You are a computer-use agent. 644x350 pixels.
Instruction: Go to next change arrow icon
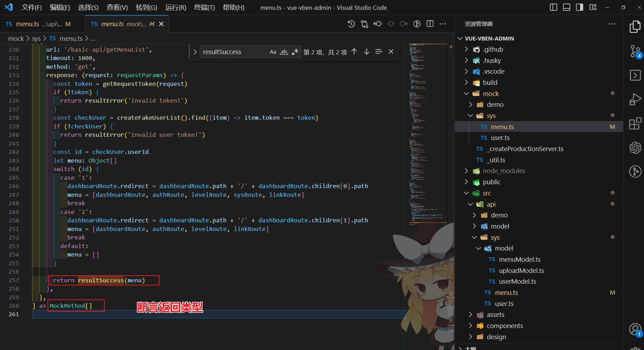(404, 24)
